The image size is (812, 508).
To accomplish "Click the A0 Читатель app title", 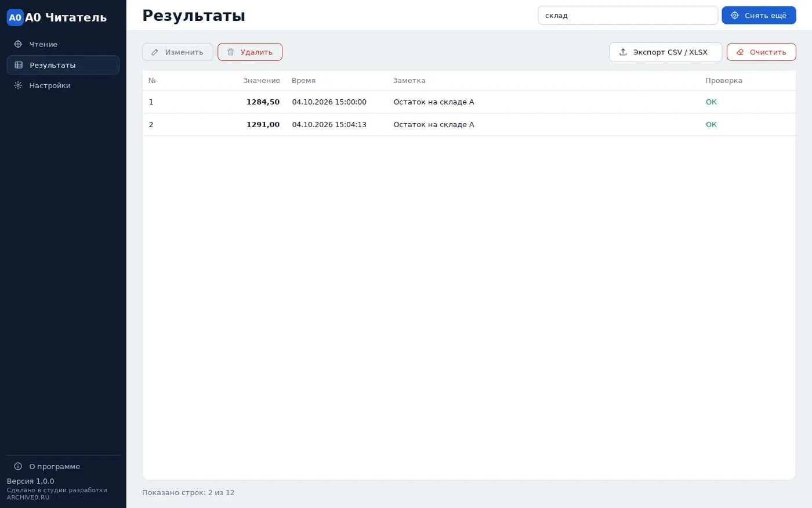I will click(66, 17).
